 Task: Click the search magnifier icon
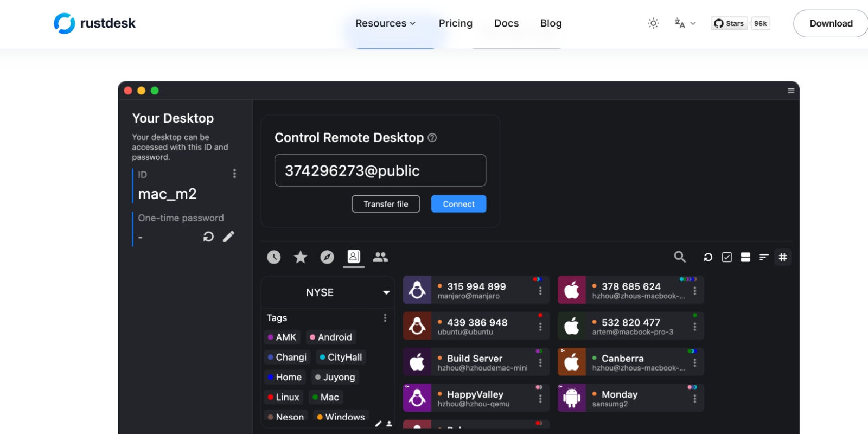[680, 257]
